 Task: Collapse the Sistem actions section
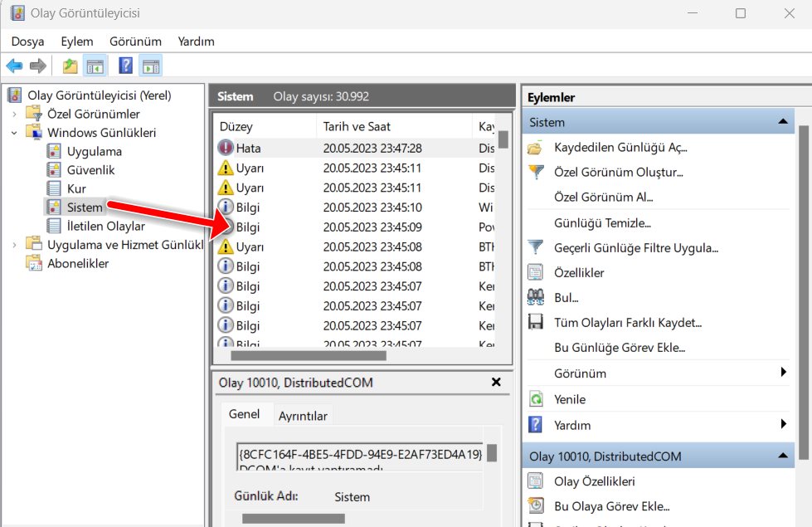click(x=782, y=122)
